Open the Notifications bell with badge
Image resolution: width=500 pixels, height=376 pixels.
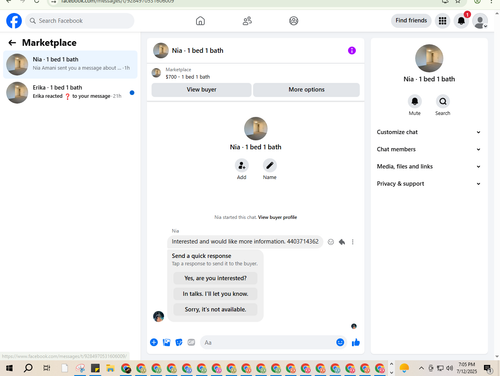(461, 21)
